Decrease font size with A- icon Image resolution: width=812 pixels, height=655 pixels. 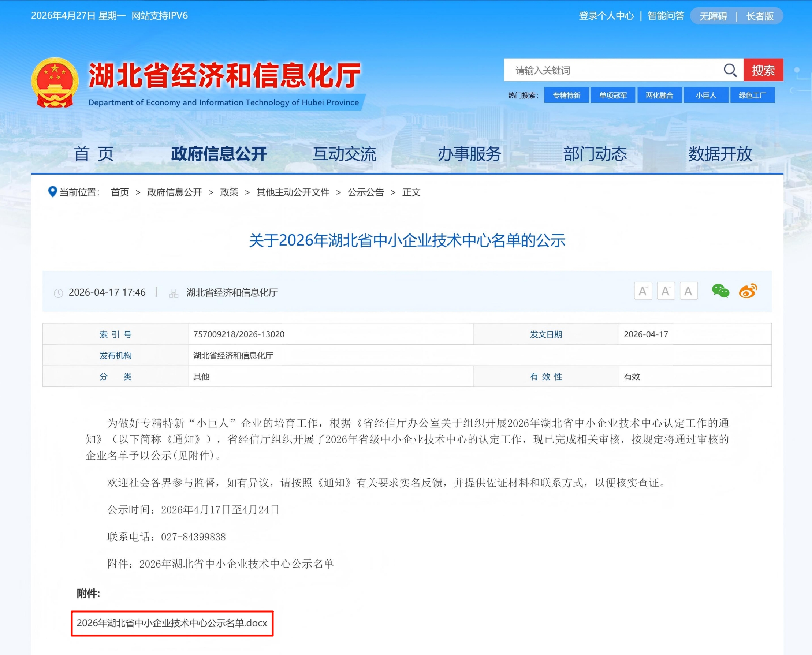[666, 291]
